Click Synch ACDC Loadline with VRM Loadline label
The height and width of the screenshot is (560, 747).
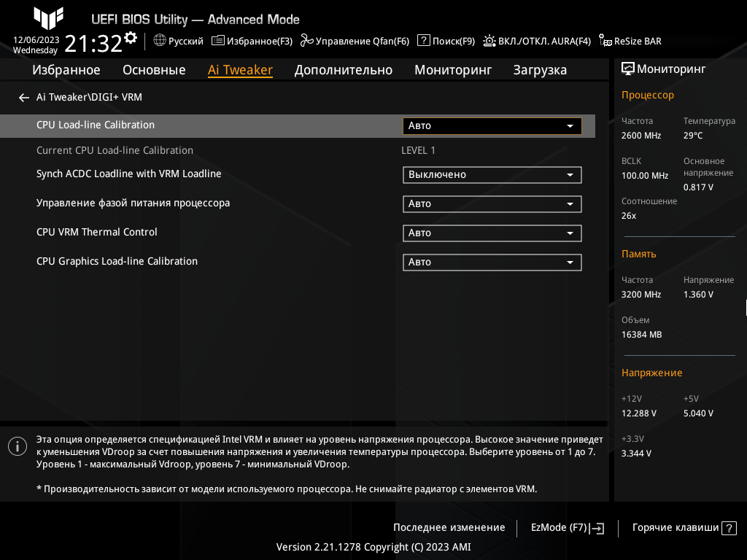[x=128, y=174]
